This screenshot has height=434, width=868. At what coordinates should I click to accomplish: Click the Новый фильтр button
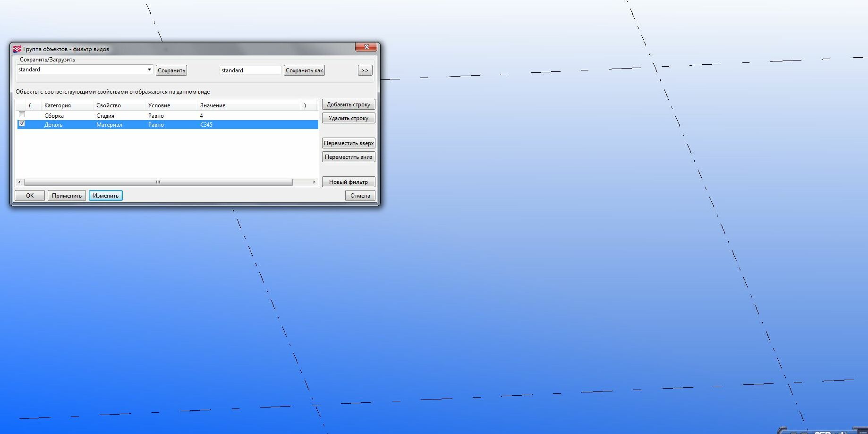pos(349,182)
